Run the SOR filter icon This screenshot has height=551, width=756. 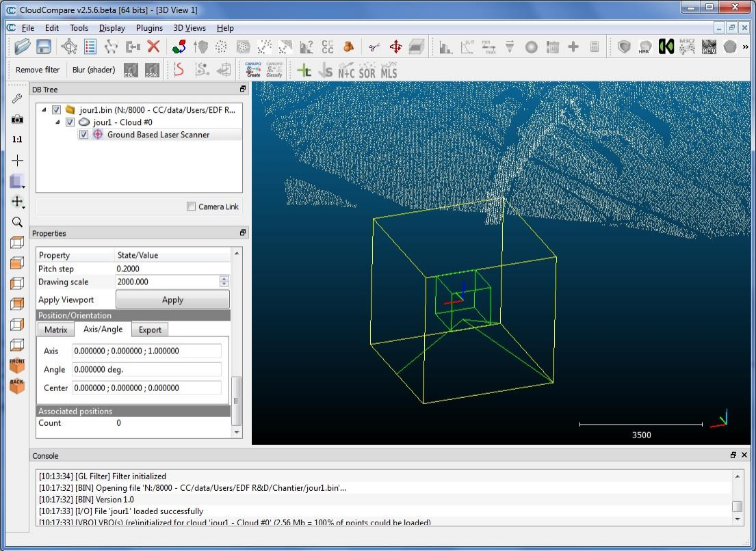367,72
